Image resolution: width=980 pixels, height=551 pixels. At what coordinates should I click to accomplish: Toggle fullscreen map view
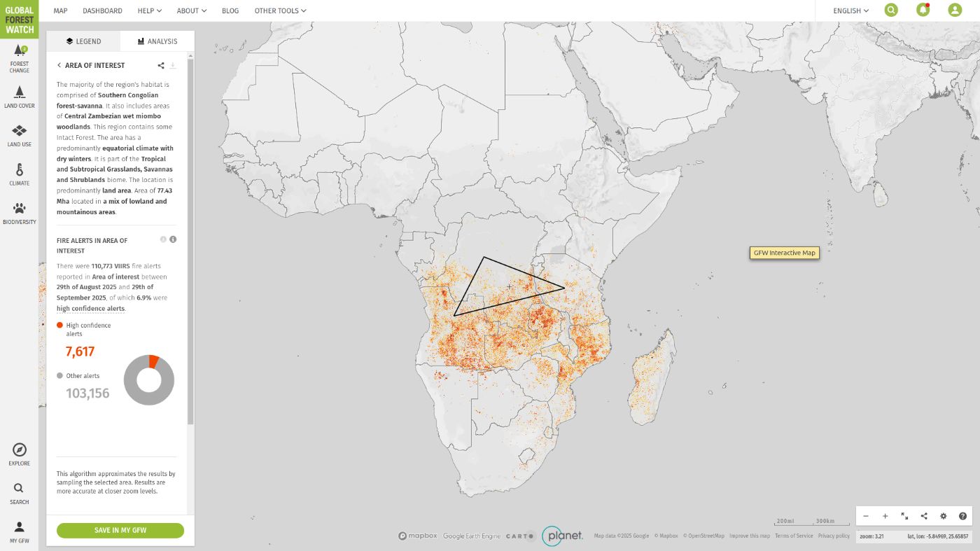click(904, 516)
